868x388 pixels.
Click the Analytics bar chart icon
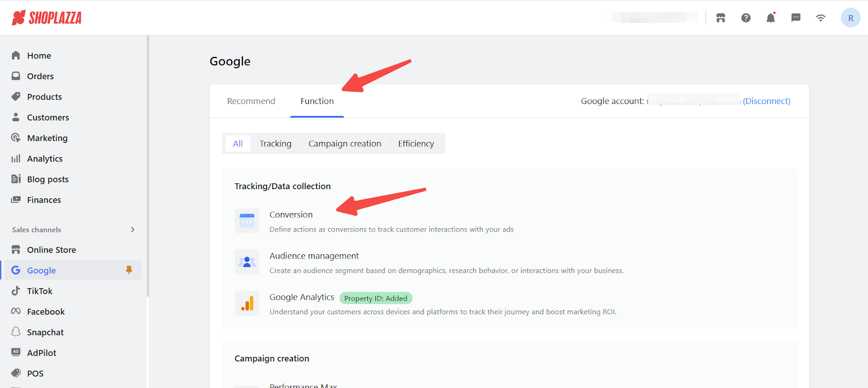[x=16, y=158]
